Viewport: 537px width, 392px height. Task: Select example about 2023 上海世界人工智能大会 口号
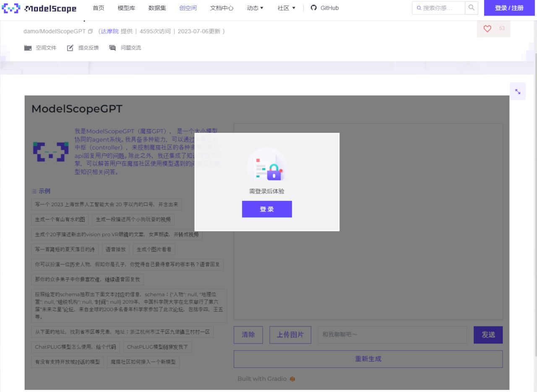(107, 204)
